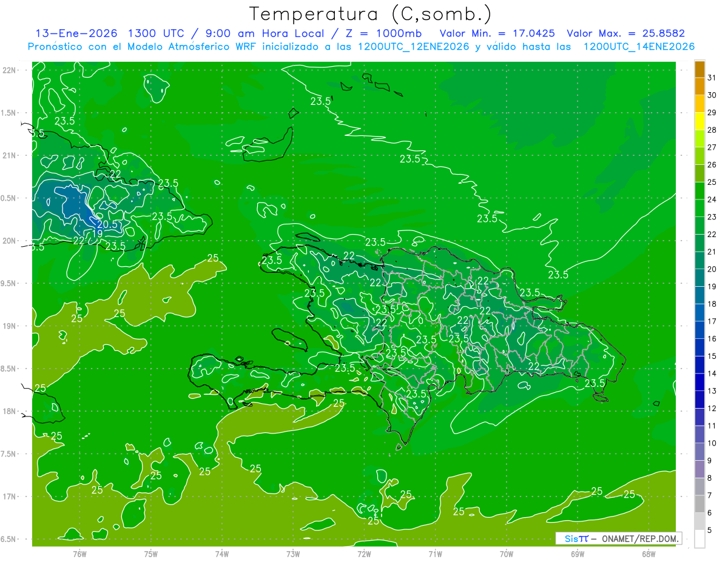Click the "69W" longitude axis label
This screenshot has width=728, height=562.
(578, 553)
